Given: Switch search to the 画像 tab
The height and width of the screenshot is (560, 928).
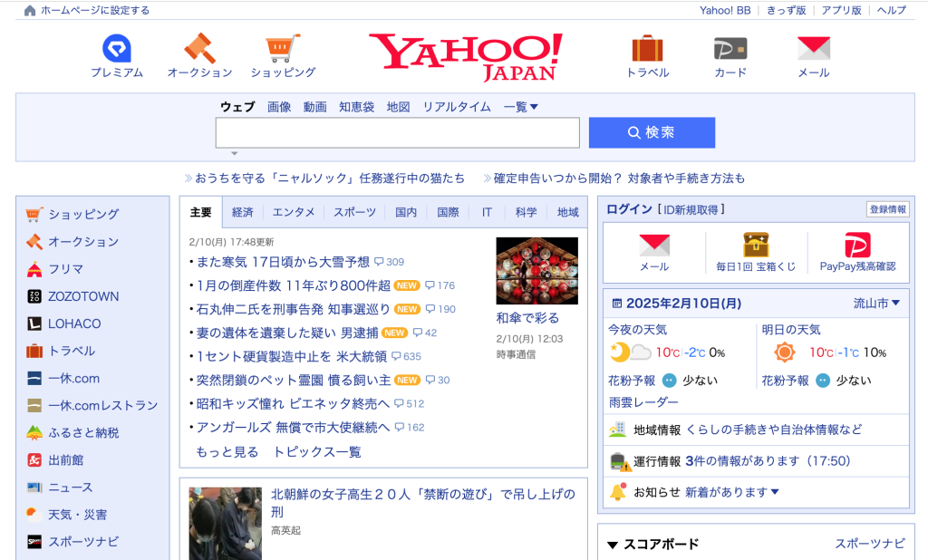Looking at the screenshot, I should [277, 106].
